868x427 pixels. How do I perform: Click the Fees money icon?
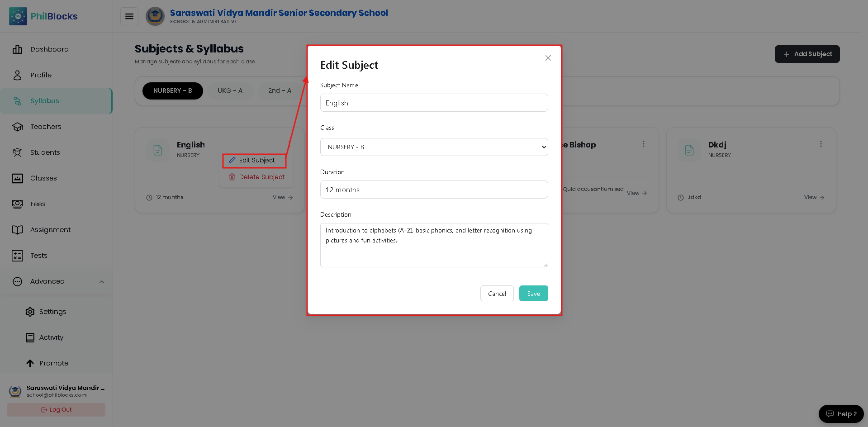tap(17, 204)
